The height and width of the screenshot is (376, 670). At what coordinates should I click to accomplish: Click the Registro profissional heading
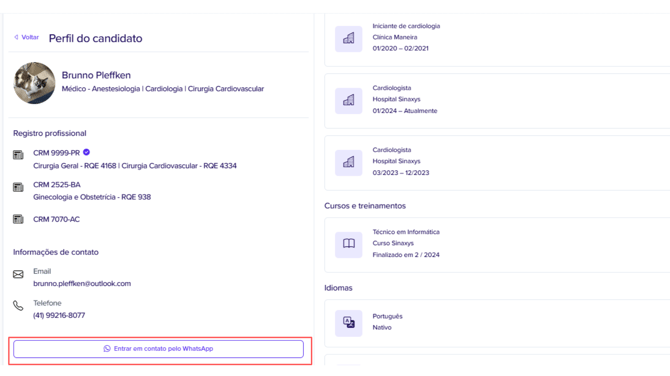[x=50, y=133]
